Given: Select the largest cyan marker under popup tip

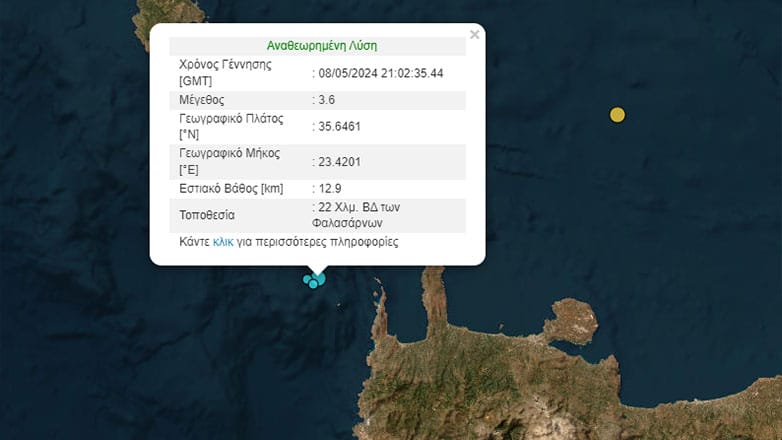Looking at the screenshot, I should pos(319,278).
